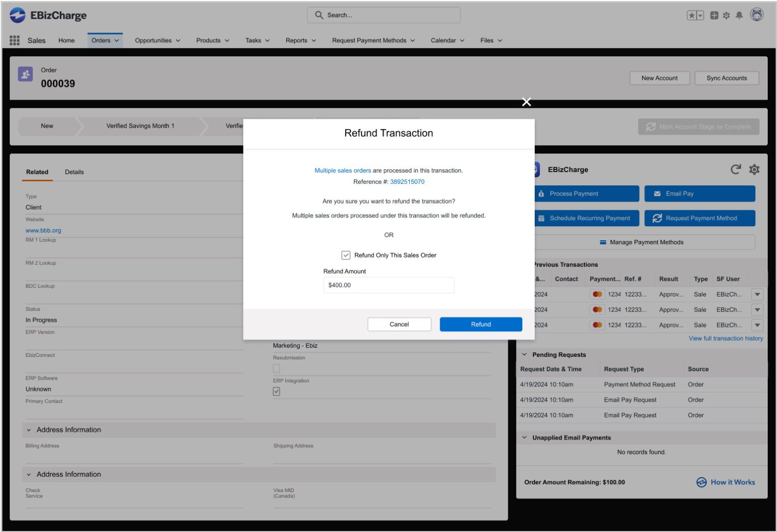Click the Request Date & Time column header
Screen dimensions: 777x532
pos(551,369)
